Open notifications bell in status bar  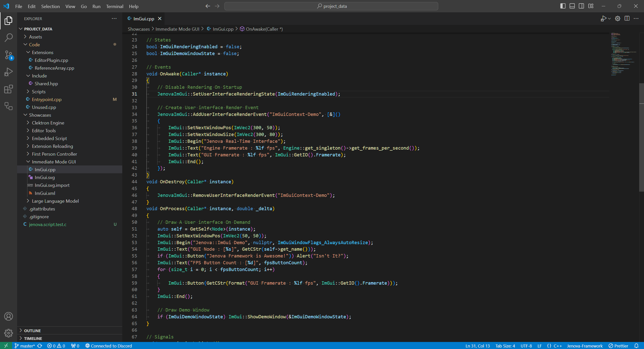[636, 346]
